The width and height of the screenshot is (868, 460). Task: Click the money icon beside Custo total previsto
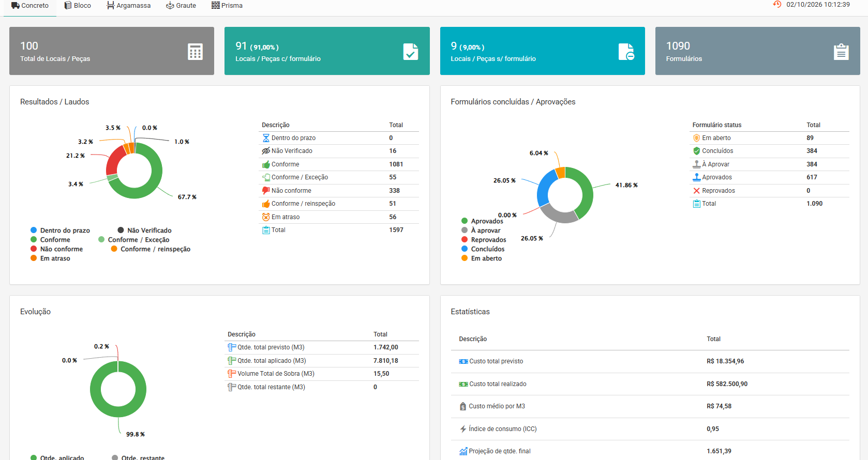[463, 361]
